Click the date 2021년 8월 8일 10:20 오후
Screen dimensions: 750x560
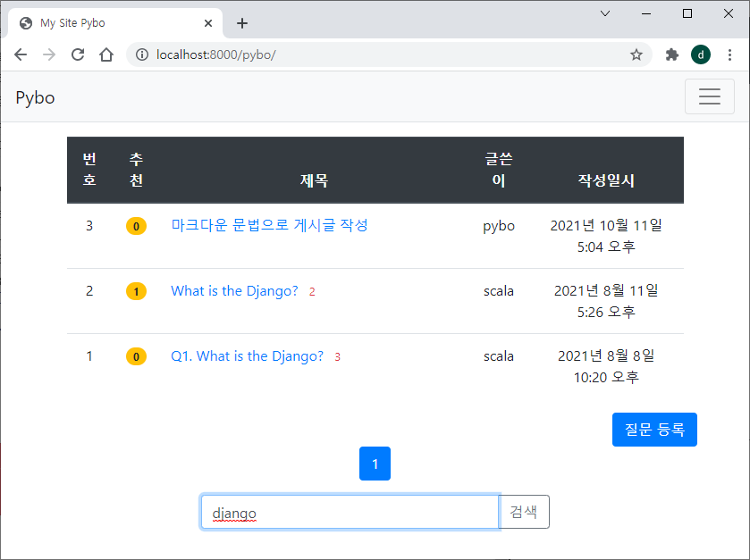tap(606, 366)
